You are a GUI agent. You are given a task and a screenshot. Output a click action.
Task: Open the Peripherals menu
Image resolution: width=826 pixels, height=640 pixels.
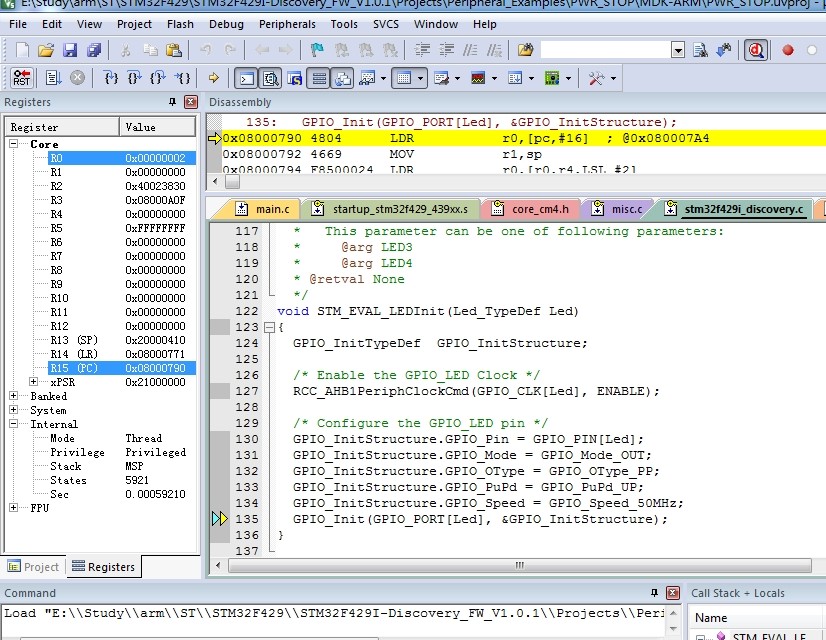point(287,24)
